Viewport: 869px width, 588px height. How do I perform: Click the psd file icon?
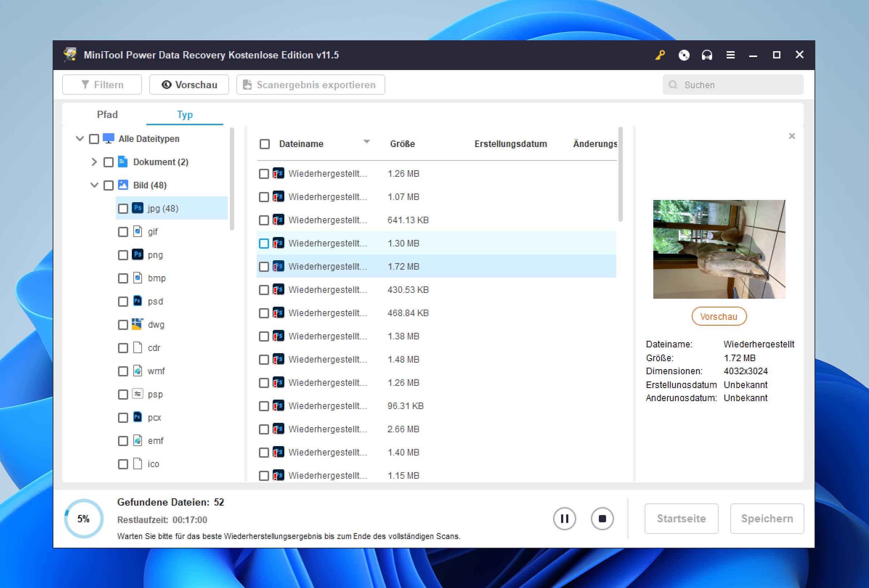(137, 301)
